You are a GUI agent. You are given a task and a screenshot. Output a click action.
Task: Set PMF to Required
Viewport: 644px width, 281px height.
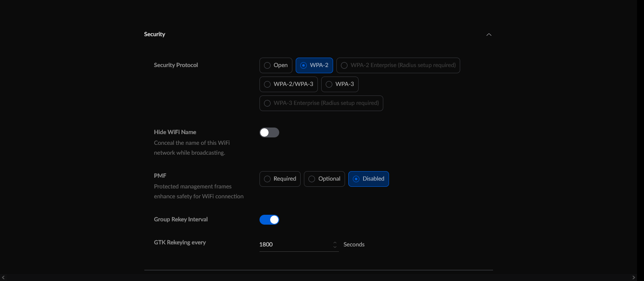280,179
